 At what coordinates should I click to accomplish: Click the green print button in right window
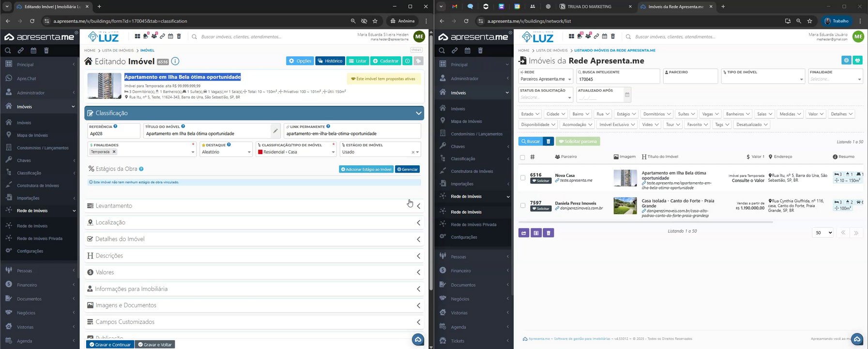[857, 60]
